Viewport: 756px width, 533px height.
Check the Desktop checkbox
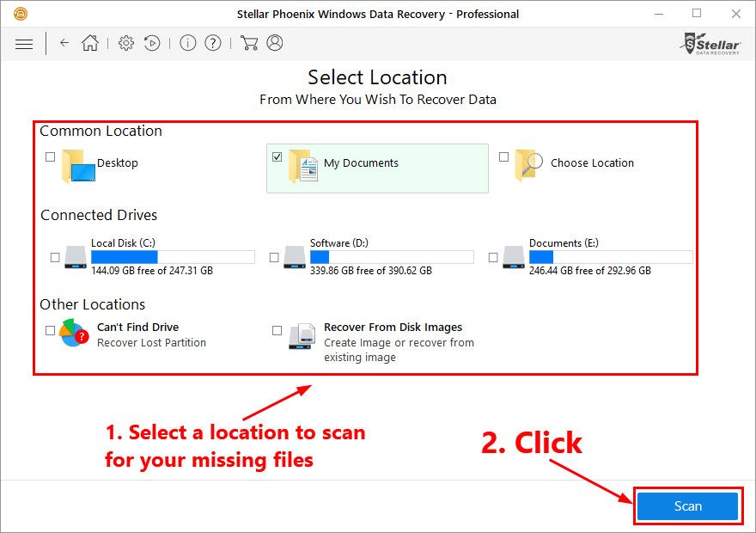50,156
